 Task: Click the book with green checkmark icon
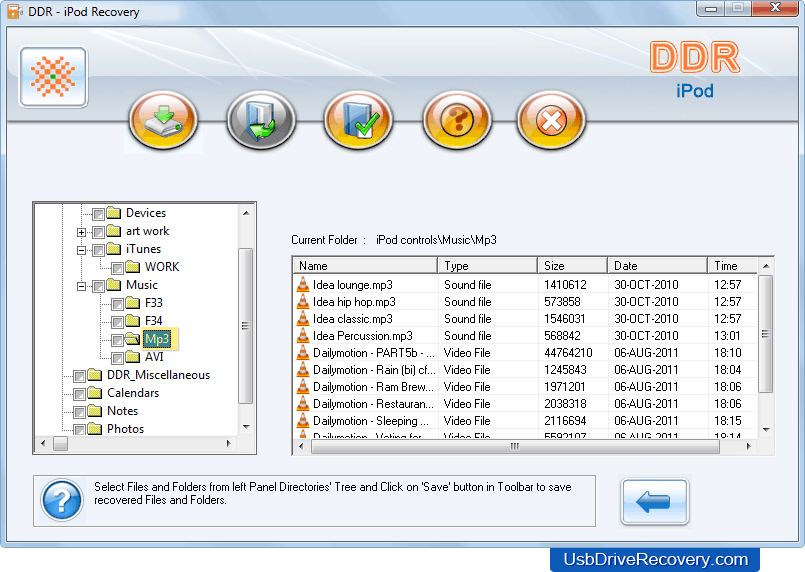coord(358,120)
